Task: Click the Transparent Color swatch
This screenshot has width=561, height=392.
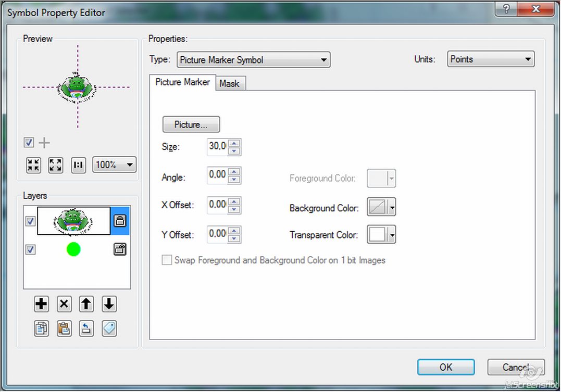Action: 378,235
